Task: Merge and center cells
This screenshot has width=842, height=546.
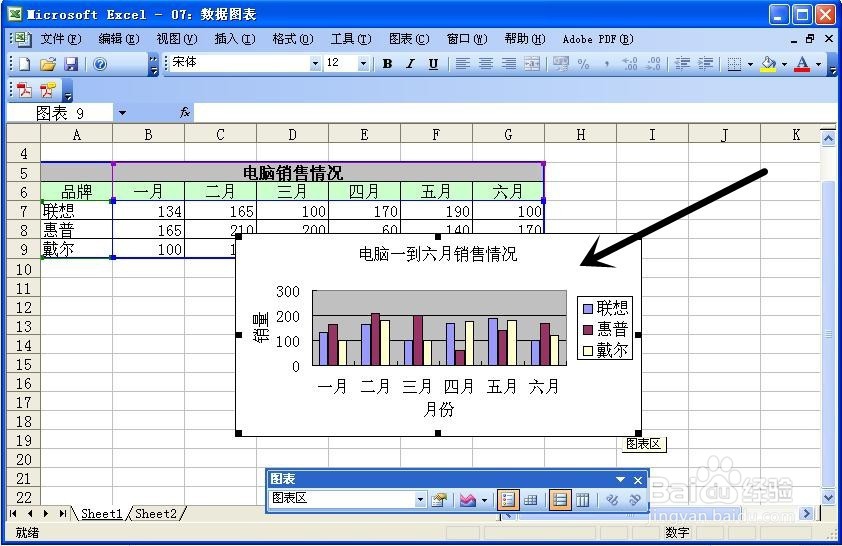Action: [532, 64]
